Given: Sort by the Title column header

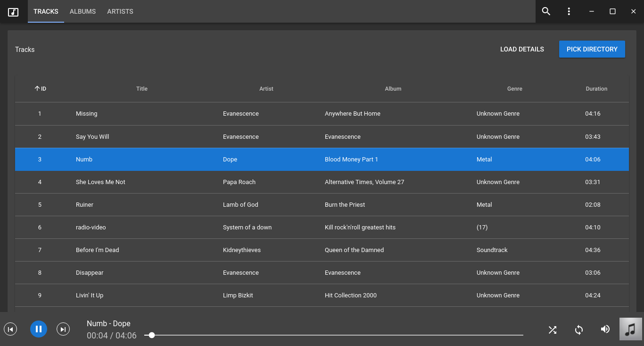Looking at the screenshot, I should 142,89.
